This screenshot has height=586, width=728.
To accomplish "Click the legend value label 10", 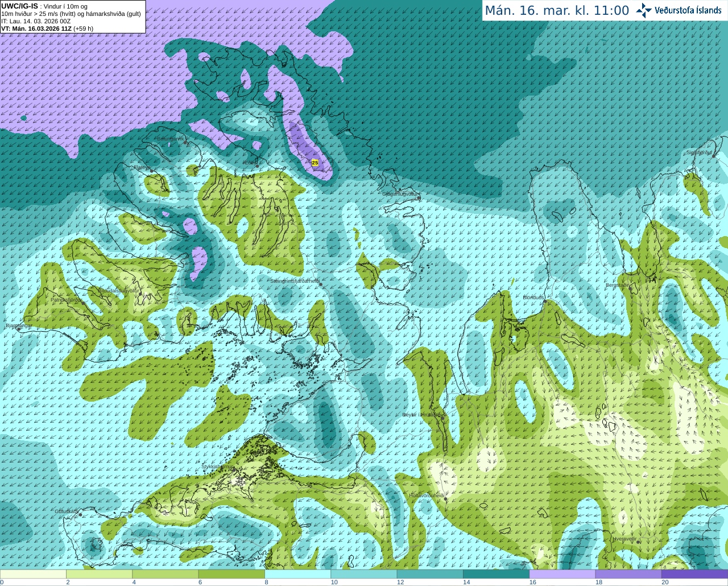I will pos(334,583).
